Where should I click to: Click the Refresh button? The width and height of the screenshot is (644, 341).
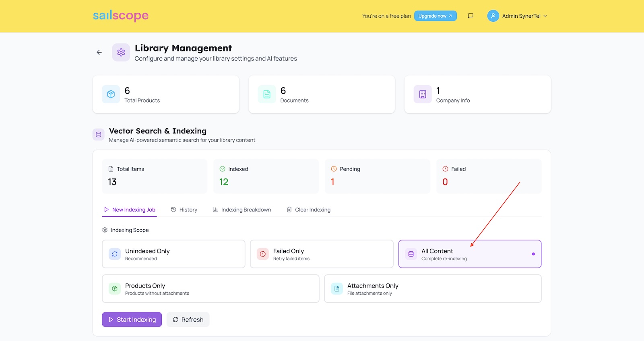coord(188,320)
